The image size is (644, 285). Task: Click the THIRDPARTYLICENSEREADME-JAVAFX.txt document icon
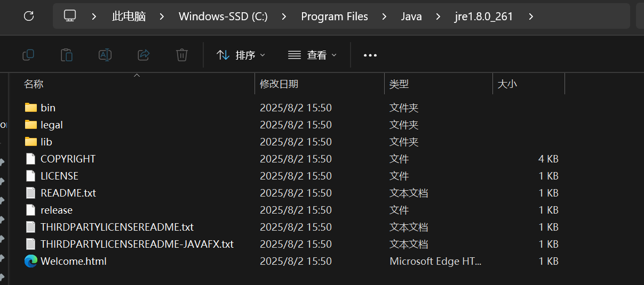tap(31, 244)
